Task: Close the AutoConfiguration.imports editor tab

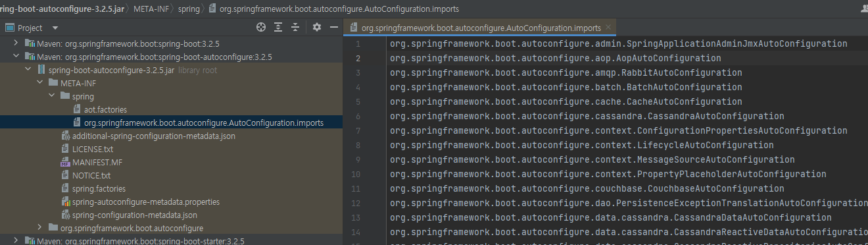Action: point(609,28)
